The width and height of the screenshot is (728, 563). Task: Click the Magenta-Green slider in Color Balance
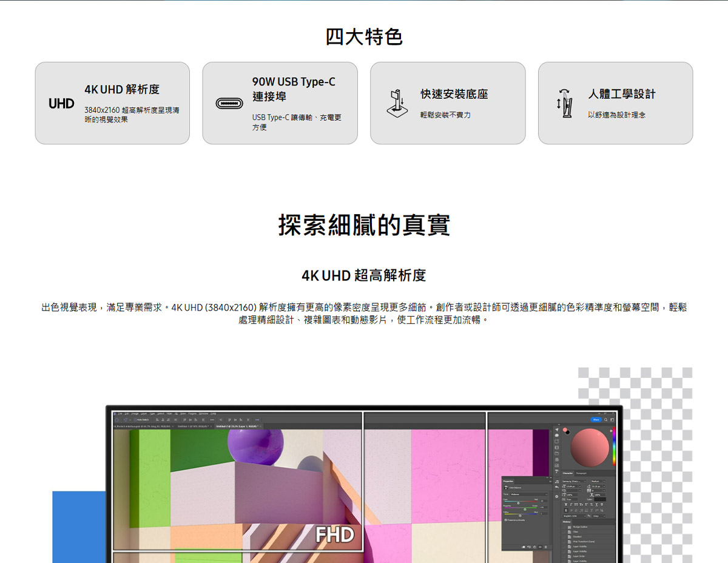pos(525,509)
